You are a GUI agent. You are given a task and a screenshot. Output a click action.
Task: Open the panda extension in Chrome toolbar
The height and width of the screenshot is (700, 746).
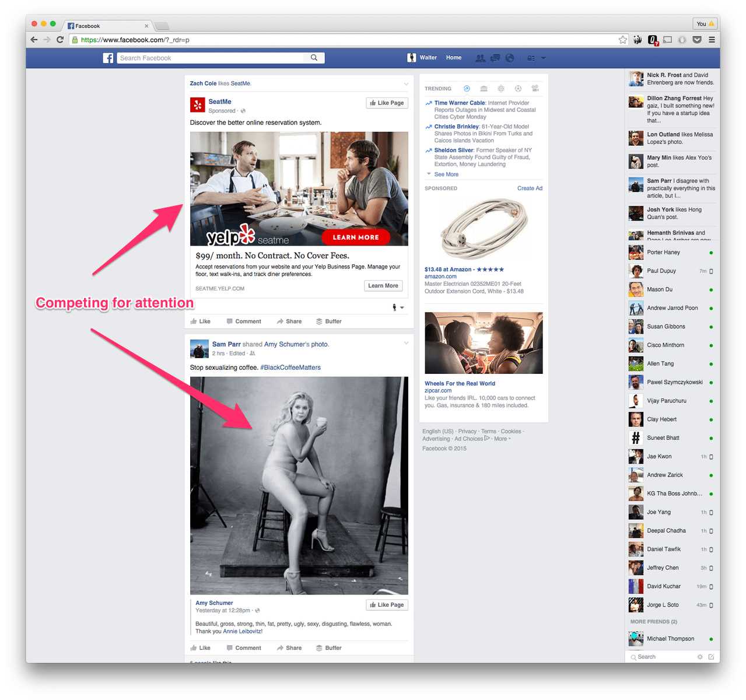click(638, 40)
